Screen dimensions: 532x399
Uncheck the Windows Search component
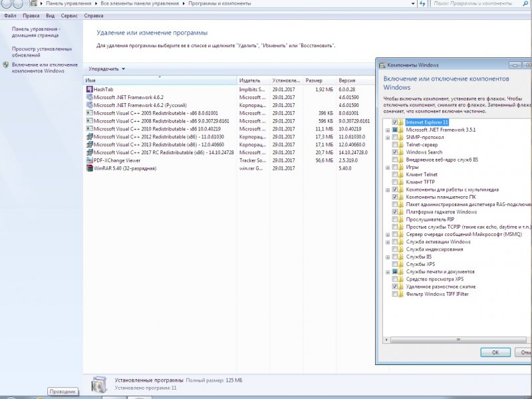395,152
